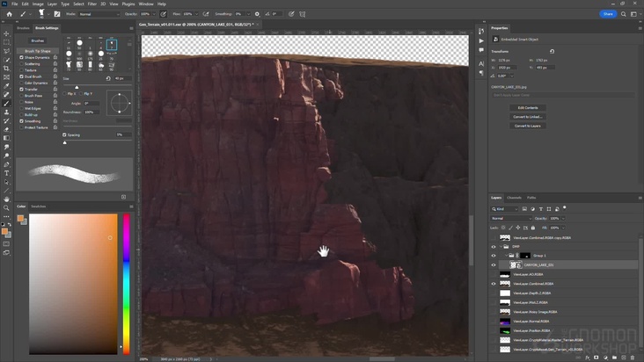Lock all with padlock icon
The height and width of the screenshot is (362, 644).
(x=533, y=228)
